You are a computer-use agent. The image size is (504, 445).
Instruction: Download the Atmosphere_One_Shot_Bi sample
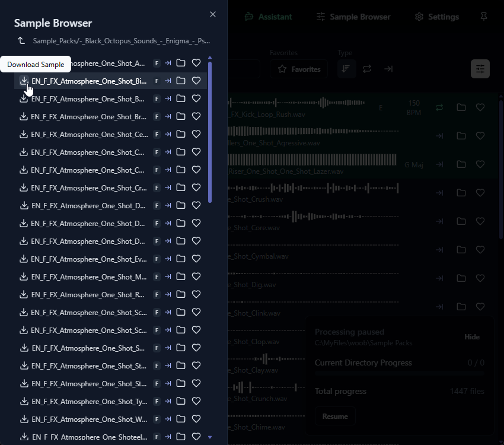point(24,81)
